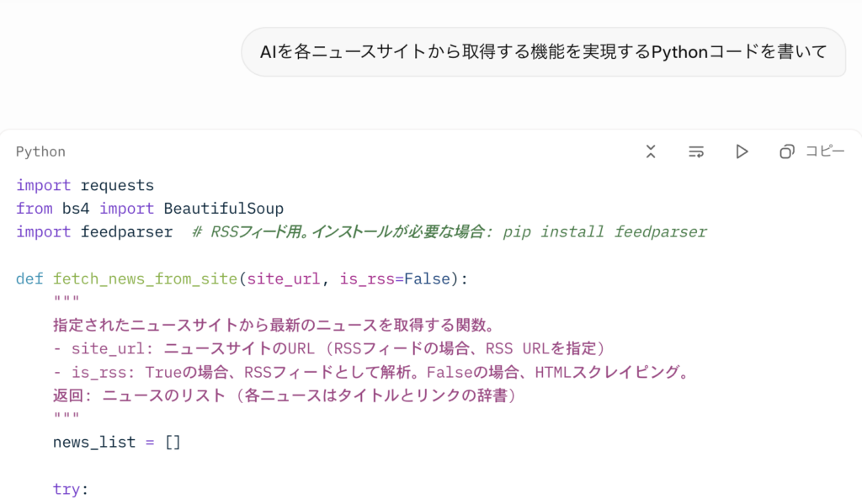Select the user prompt message bubble

point(543,52)
